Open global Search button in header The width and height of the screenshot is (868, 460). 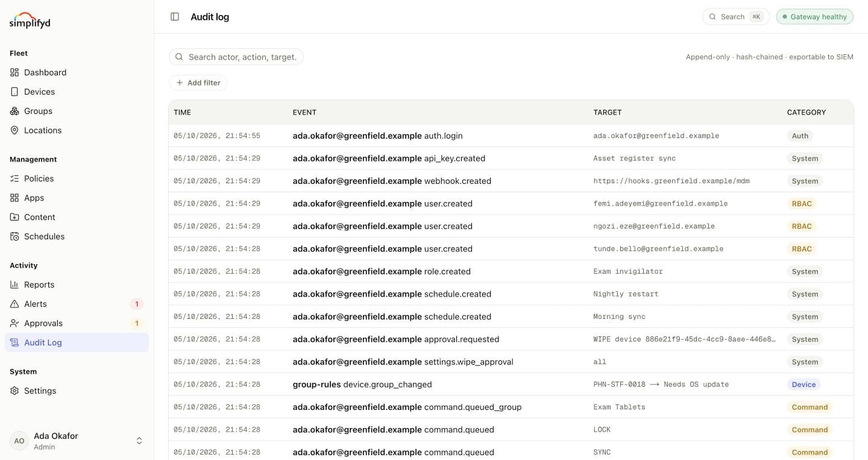tap(736, 17)
